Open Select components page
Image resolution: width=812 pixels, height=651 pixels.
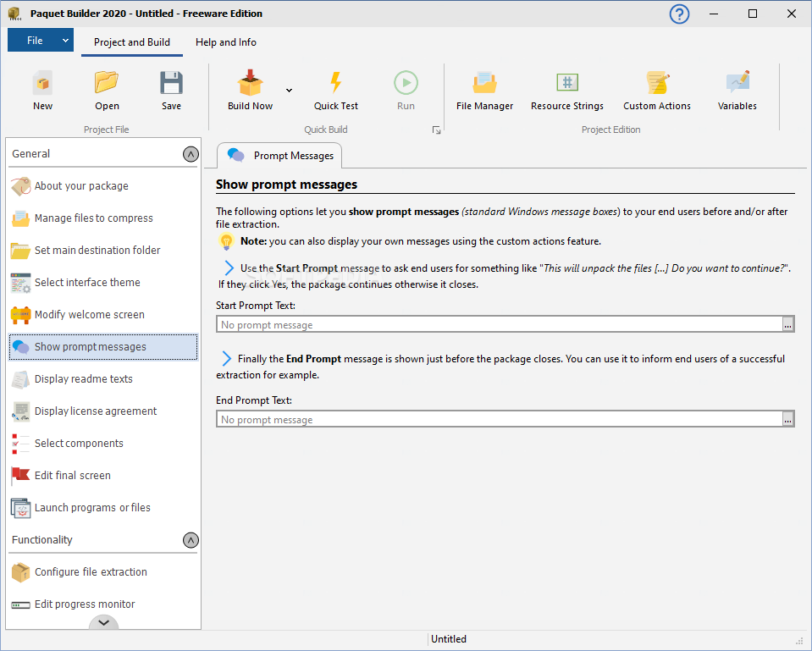(x=103, y=443)
